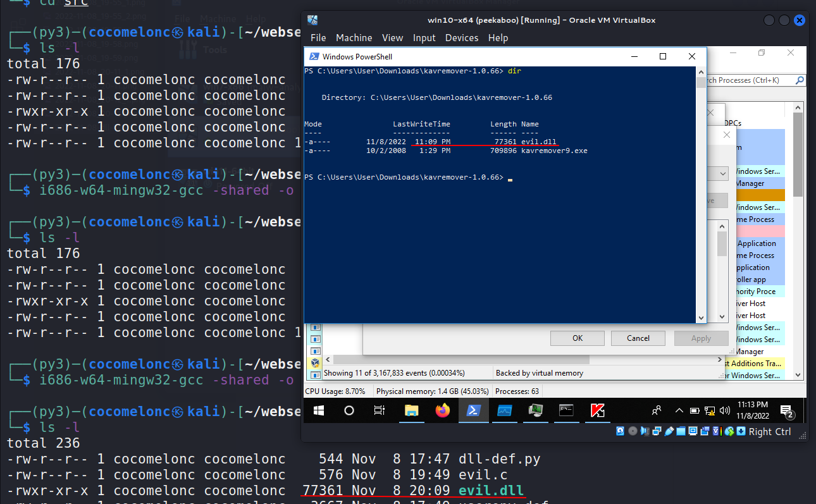Open Kaspersky remover from the taskbar
This screenshot has width=816, height=504.
(x=597, y=411)
